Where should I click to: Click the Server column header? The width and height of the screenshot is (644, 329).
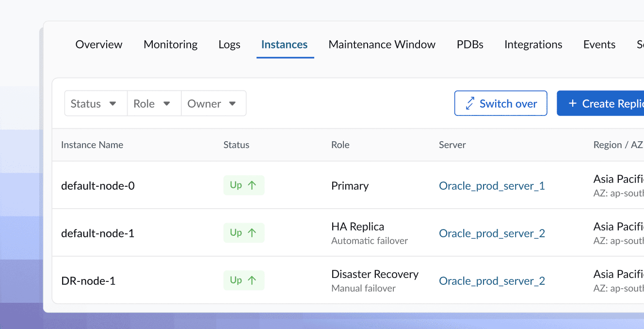pyautogui.click(x=452, y=145)
